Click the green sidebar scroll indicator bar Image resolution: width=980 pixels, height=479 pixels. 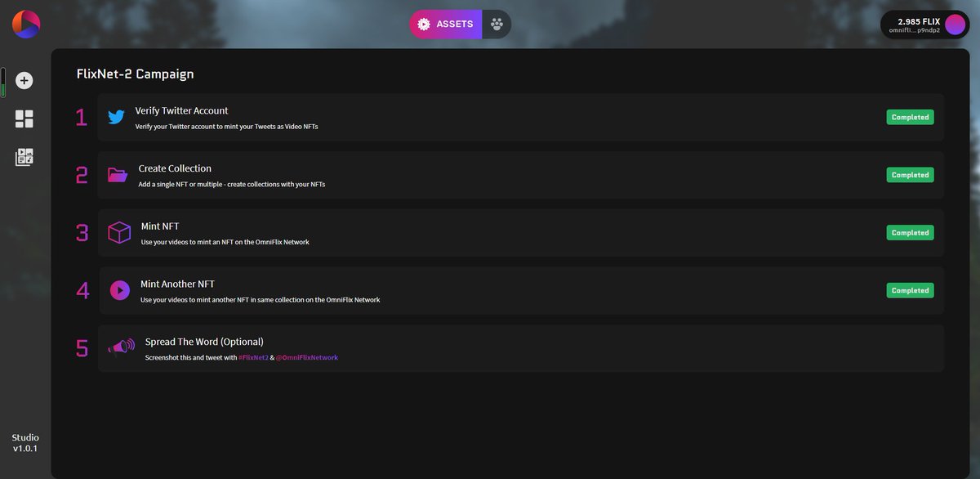pos(3,82)
